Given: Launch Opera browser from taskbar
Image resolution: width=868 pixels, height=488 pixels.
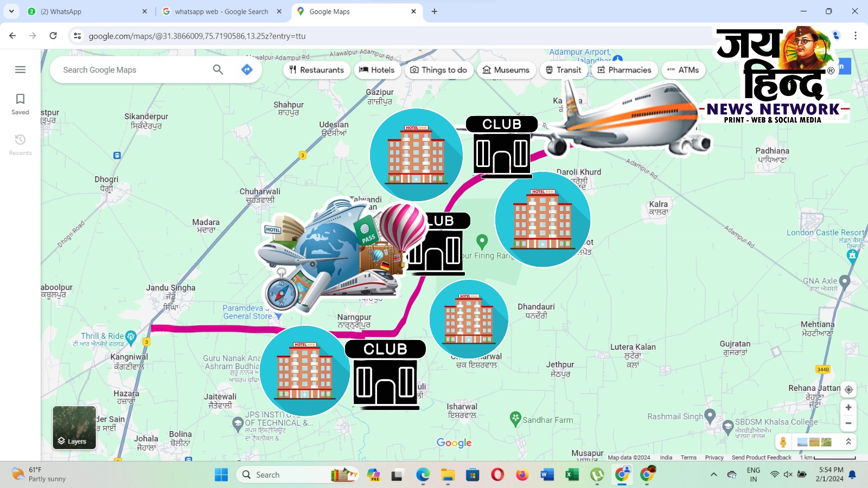Looking at the screenshot, I should click(497, 475).
